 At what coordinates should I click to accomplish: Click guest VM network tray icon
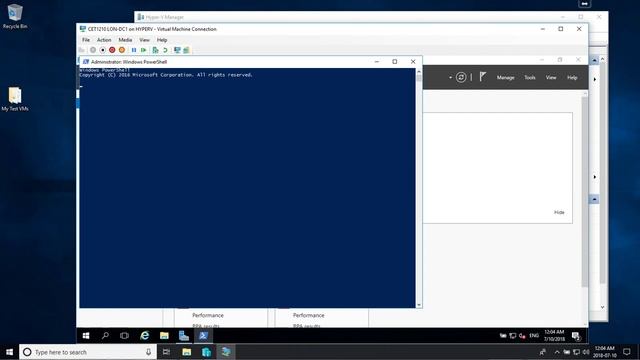513,336
